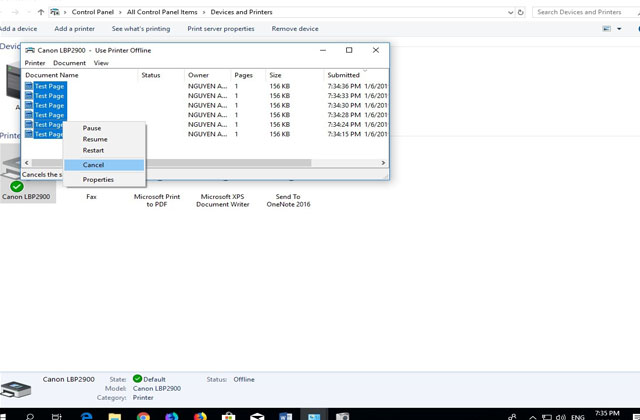
Task: Open the change view dropdown arrow
Action: click(619, 29)
